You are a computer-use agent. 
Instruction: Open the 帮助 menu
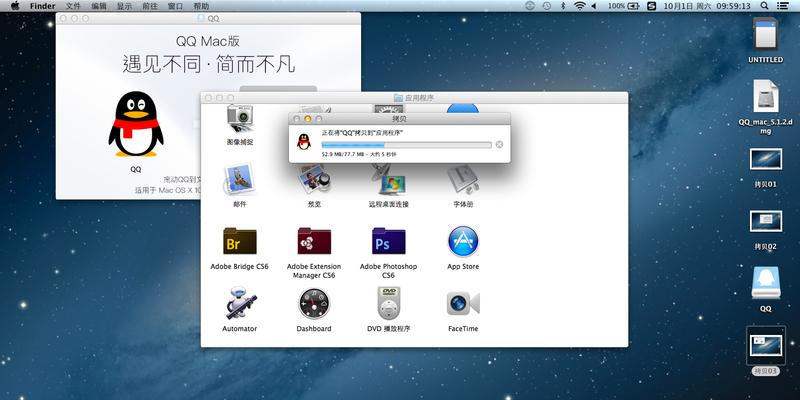tap(201, 6)
